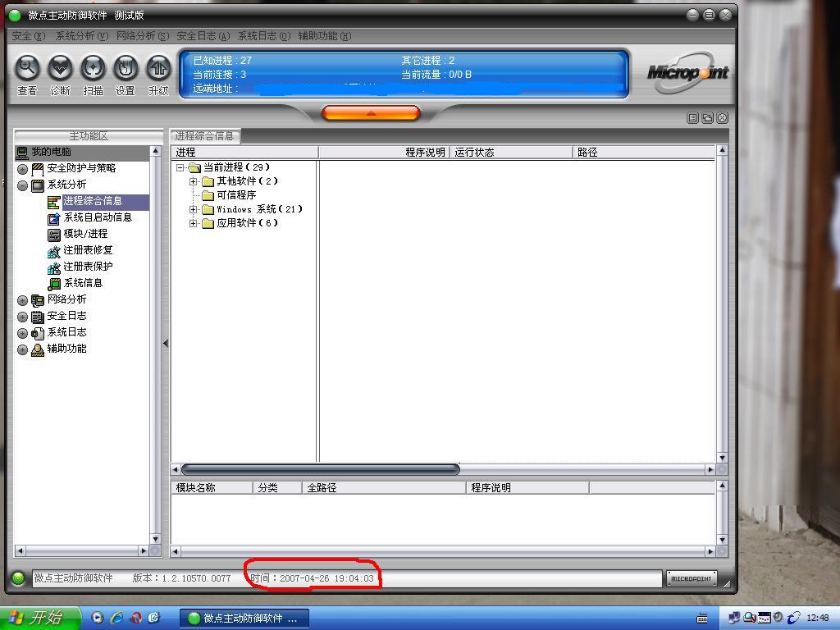Open the 诊断 diagnosis tool
The image size is (840, 630).
[x=60, y=69]
